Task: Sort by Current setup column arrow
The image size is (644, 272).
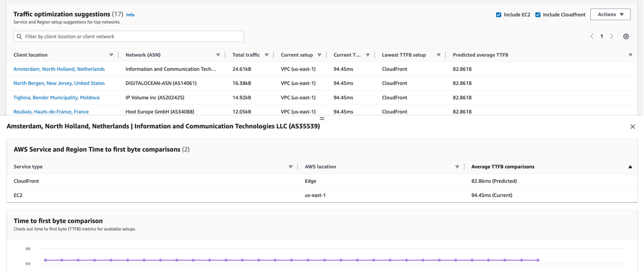Action: point(319,55)
